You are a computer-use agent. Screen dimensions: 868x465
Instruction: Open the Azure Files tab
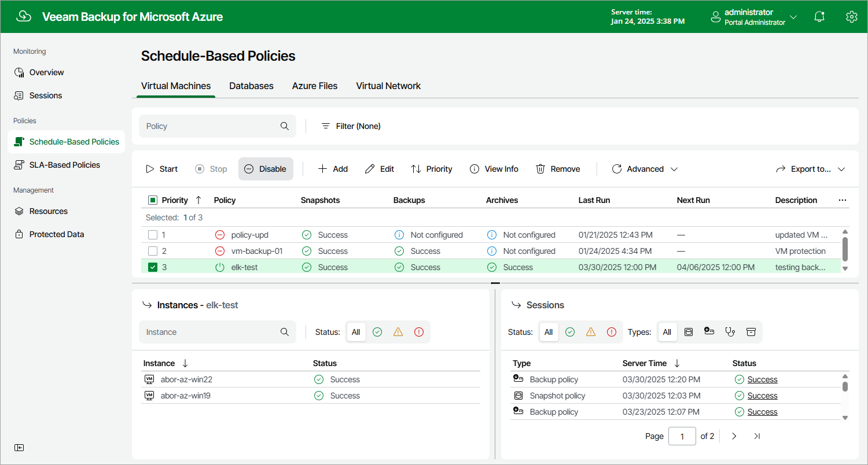[315, 86]
